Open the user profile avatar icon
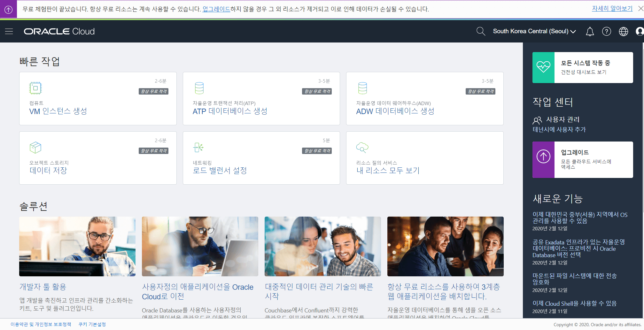The width and height of the screenshot is (644, 330). pyautogui.click(x=640, y=31)
